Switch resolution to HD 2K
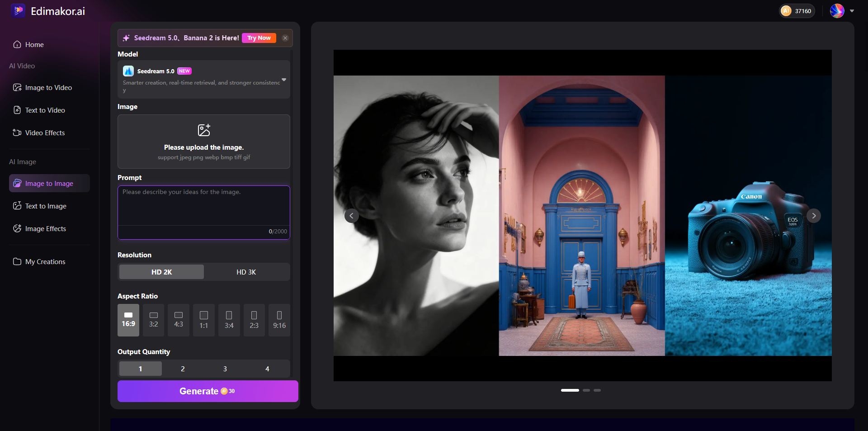The width and height of the screenshot is (868, 431). point(161,272)
